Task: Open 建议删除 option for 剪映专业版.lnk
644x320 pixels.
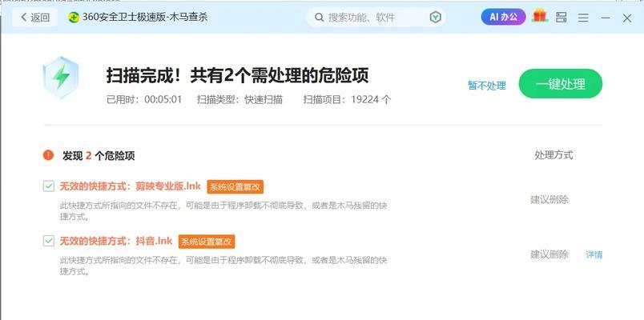Action: 549,200
